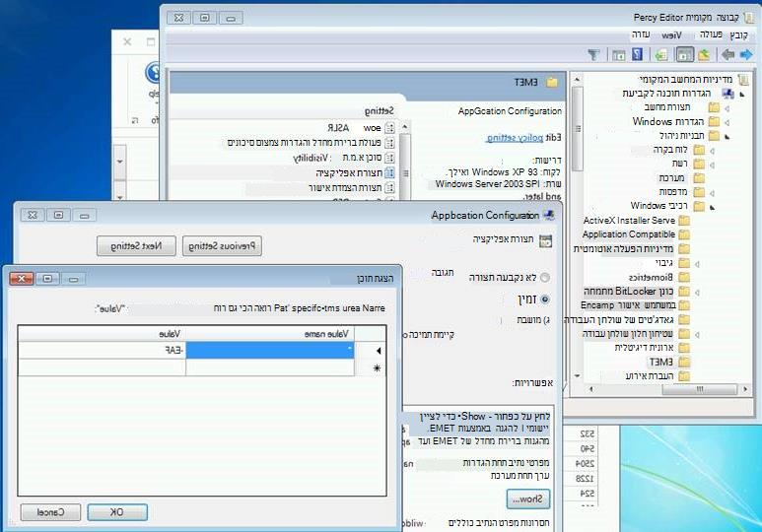Collapse the תבניות ניהול tree node
Viewport: 762px width, 532px height.
[727, 137]
